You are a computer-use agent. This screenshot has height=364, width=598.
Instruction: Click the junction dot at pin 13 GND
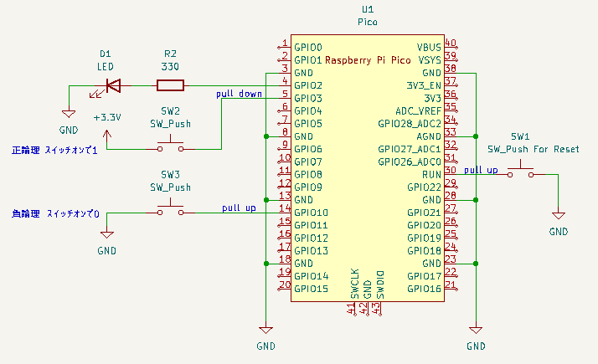[x=266, y=200]
